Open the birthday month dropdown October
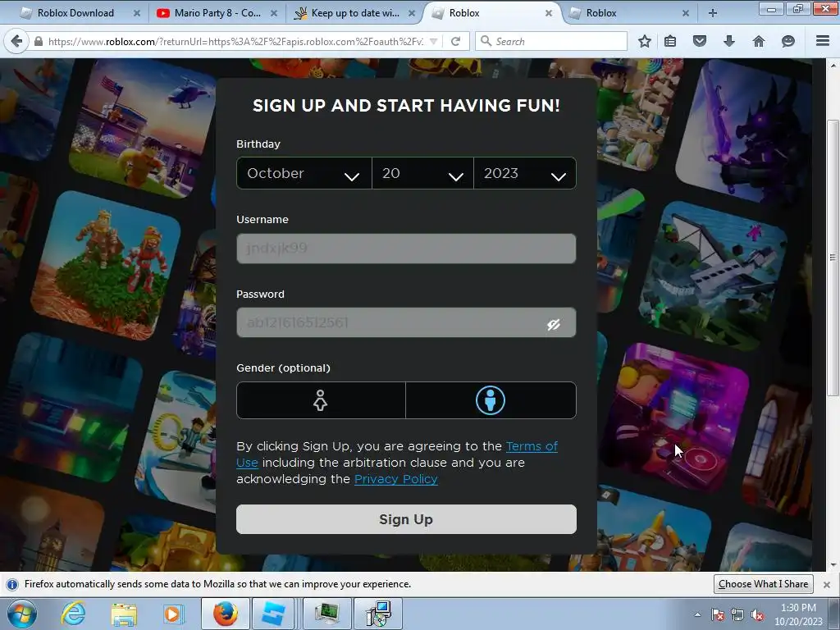840x630 pixels. pos(304,173)
